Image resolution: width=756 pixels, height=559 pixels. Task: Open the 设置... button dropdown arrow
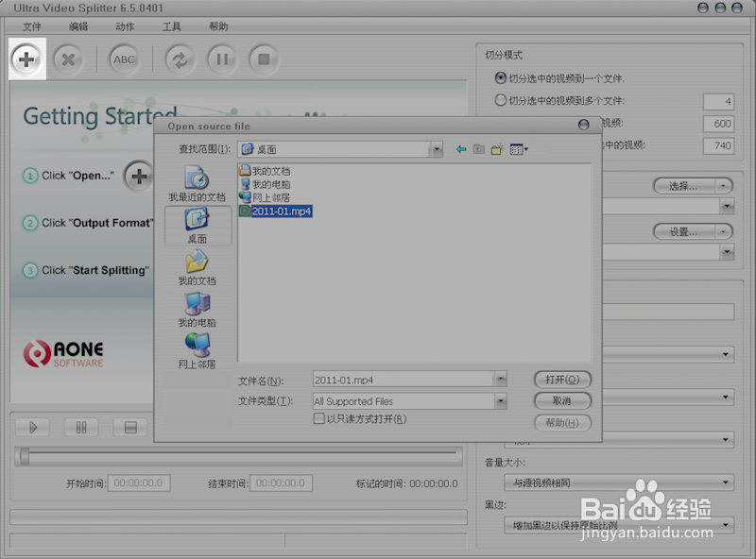click(x=723, y=231)
